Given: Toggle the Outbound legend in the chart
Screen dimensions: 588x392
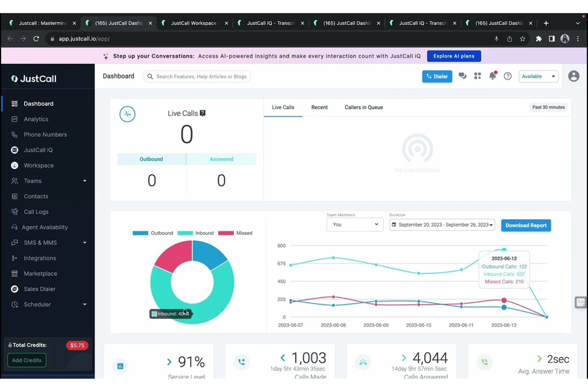Looking at the screenshot, I should click(x=153, y=233).
